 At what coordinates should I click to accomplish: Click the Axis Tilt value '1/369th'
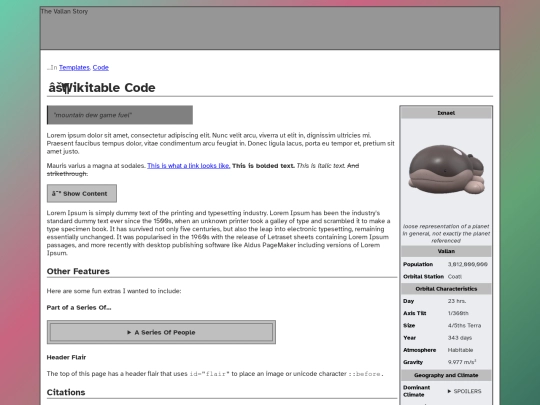pos(458,313)
